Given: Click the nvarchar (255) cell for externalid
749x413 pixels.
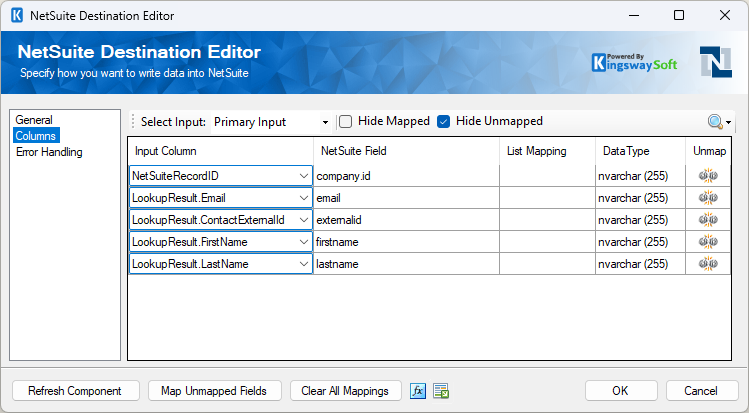Looking at the screenshot, I should click(641, 220).
